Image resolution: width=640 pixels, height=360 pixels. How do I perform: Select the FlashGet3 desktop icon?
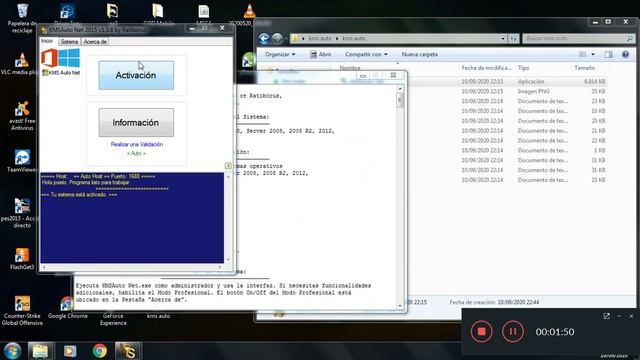tap(22, 259)
